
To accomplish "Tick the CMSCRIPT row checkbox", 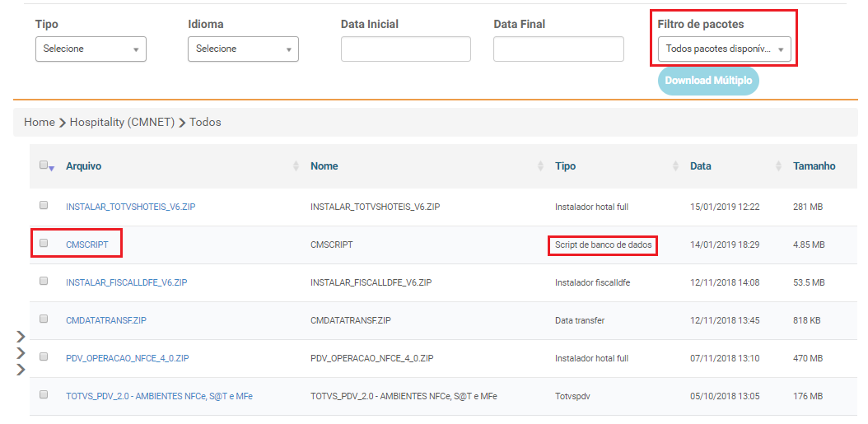I will (44, 243).
